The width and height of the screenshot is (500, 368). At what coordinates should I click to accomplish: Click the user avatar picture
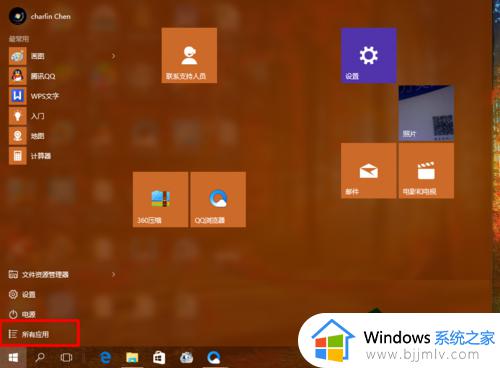click(x=17, y=16)
